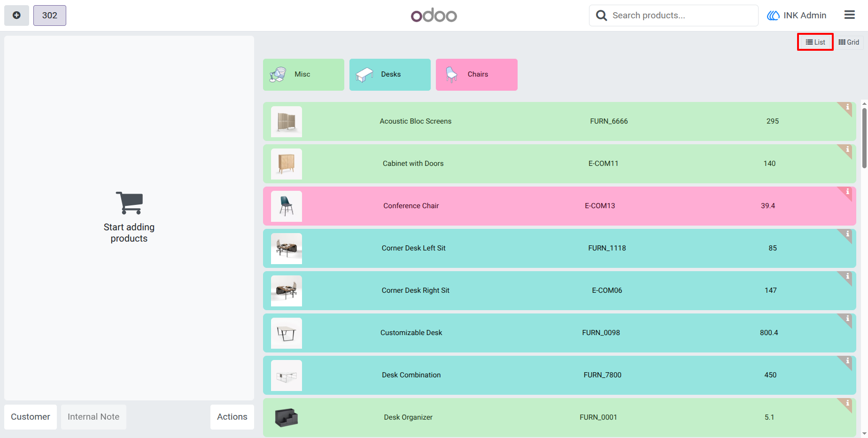Open info for Corner Desk Right Sit

click(x=847, y=277)
